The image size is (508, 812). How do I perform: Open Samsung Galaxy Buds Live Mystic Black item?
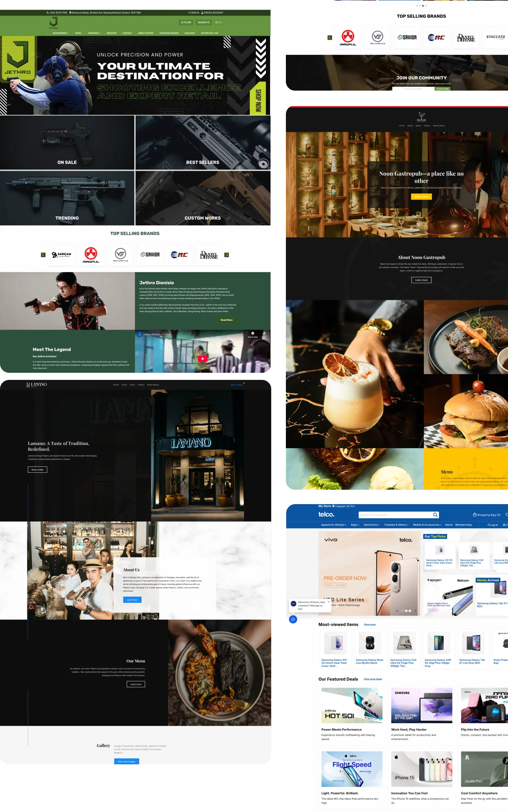tap(370, 649)
